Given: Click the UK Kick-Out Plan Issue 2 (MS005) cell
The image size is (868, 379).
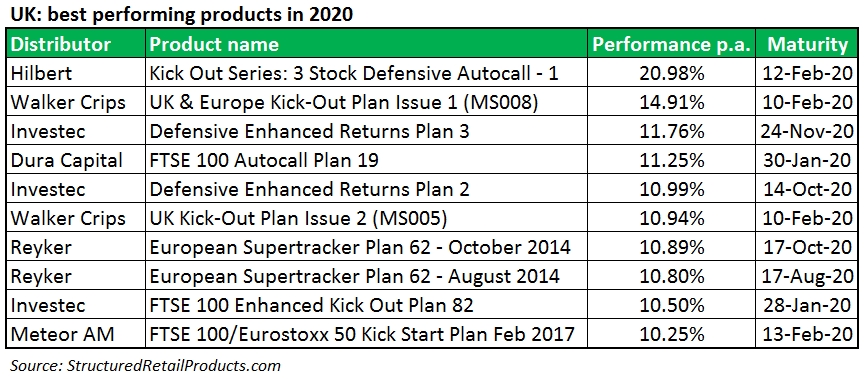Looking at the screenshot, I should (366, 218).
